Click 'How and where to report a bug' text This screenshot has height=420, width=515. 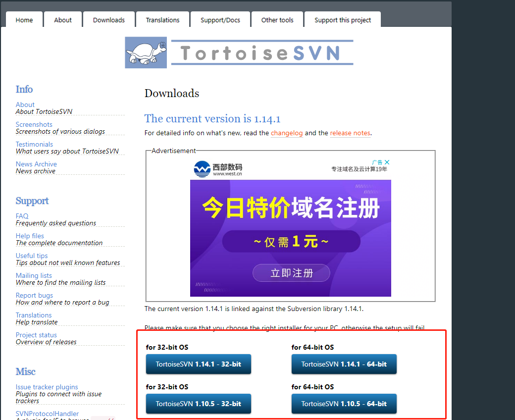tap(62, 302)
